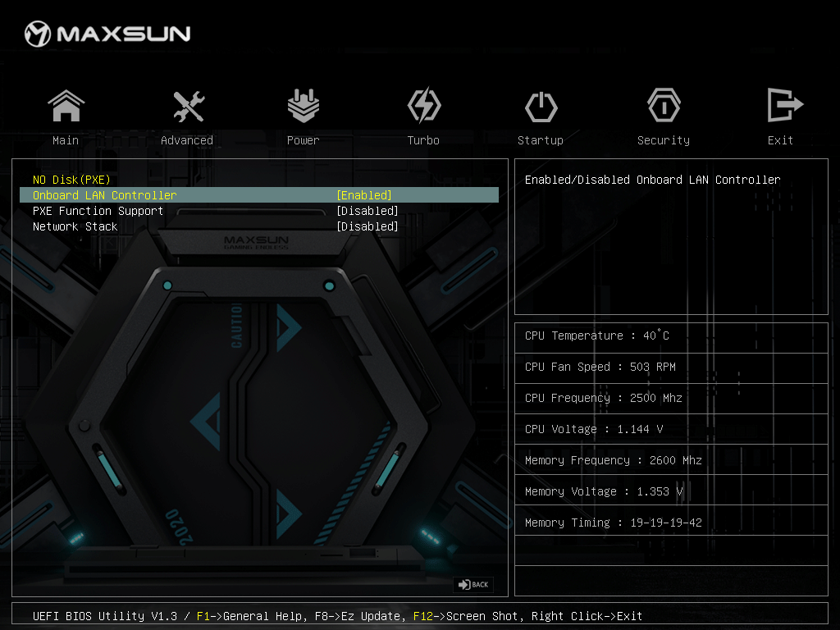Open the Onboard LAN Controller [Enabled] value

click(364, 195)
